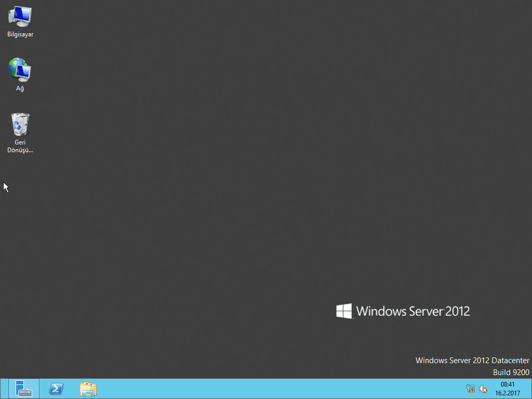Click the show desktop strip at taskbar end

click(x=530, y=389)
